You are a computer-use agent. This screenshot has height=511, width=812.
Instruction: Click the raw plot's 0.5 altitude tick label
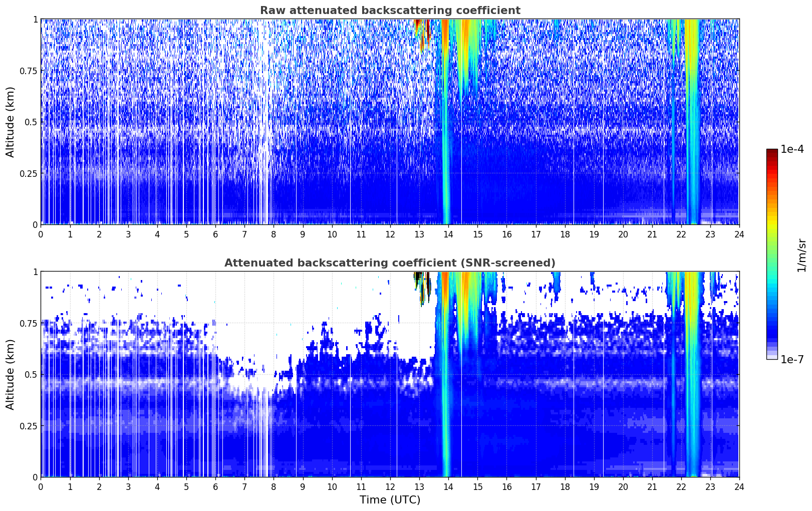[x=31, y=122]
